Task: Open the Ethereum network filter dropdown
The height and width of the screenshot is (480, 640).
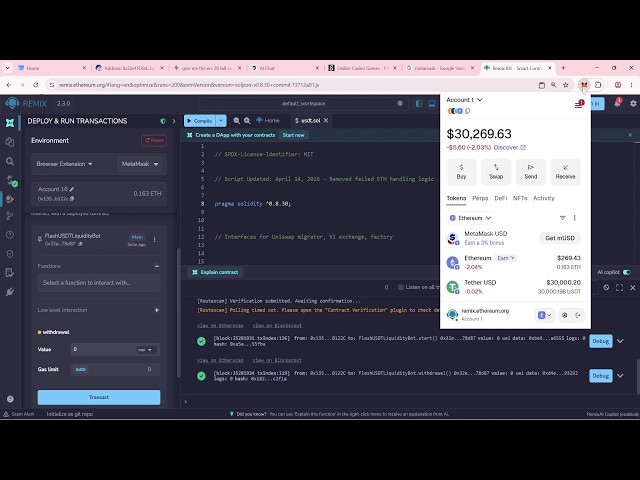Action: point(470,218)
